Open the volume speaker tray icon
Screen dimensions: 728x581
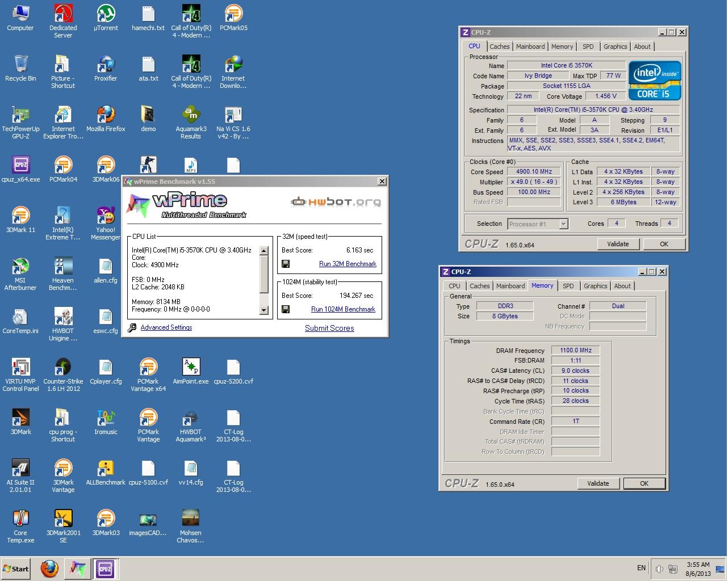point(660,569)
